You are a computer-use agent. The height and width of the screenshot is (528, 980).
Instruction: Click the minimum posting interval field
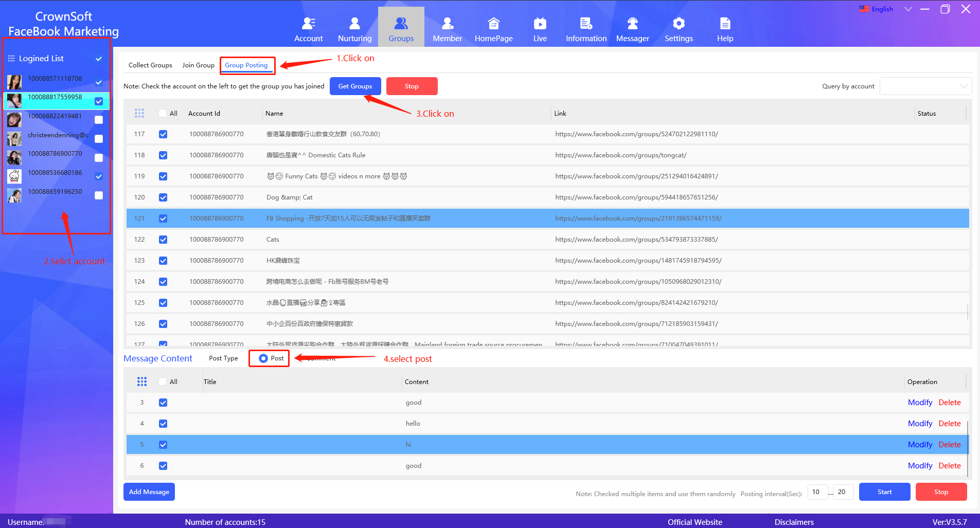tap(817, 492)
